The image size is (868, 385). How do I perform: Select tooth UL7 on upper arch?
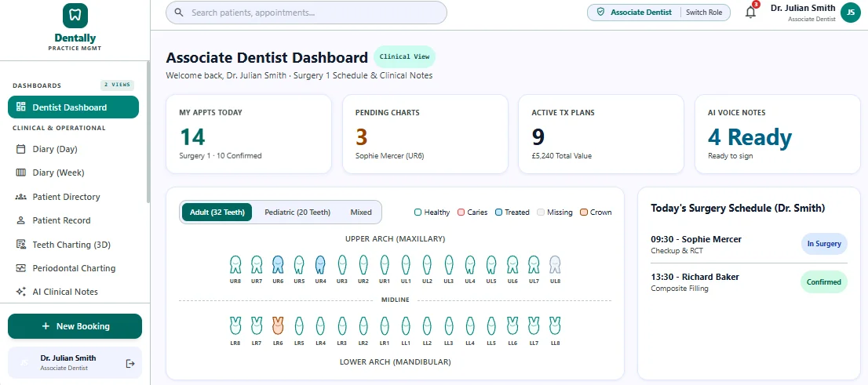(534, 264)
